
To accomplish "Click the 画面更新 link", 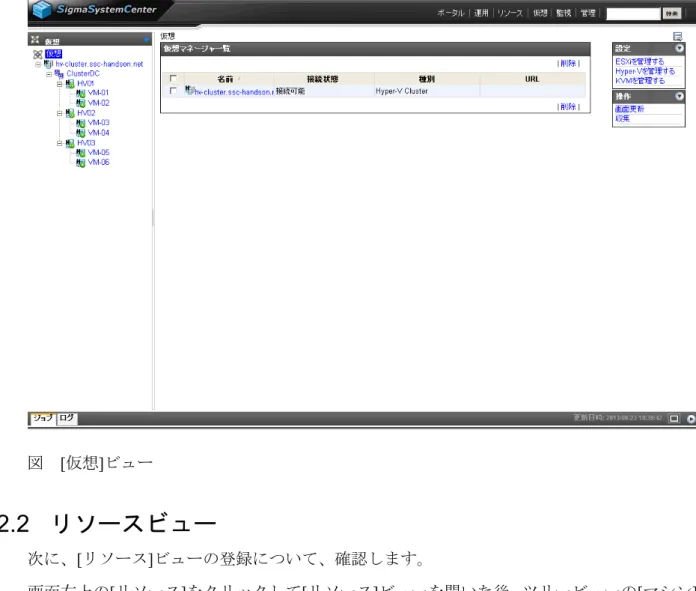I will (x=629, y=109).
